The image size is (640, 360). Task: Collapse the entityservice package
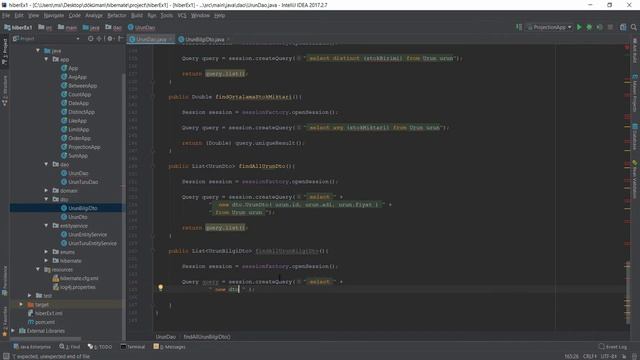[46, 225]
